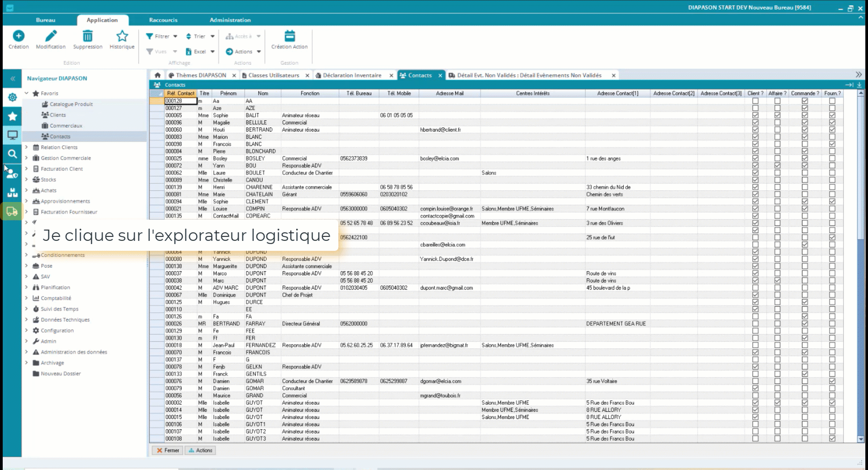Image resolution: width=868 pixels, height=470 pixels.
Task: Open the search magnifier sidebar icon
Action: point(12,154)
